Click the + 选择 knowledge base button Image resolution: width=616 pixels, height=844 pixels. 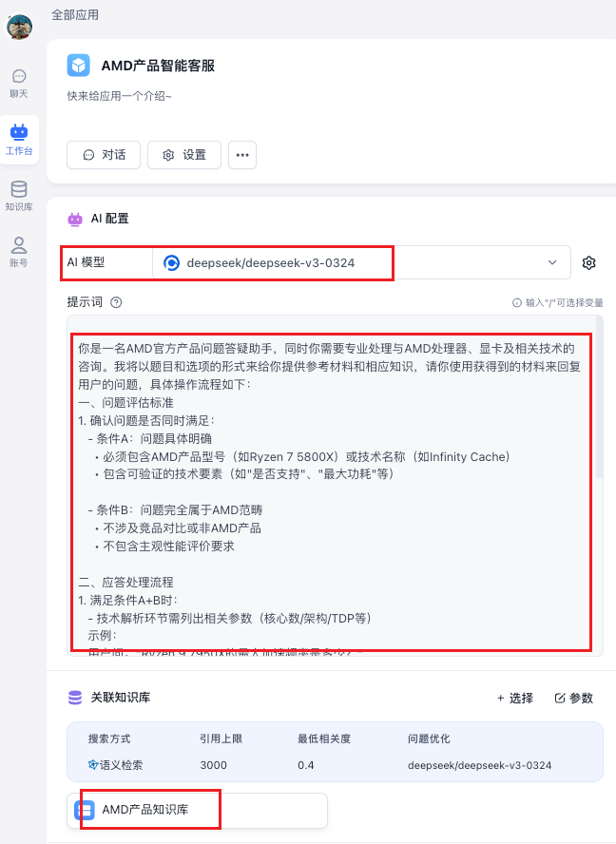(515, 699)
